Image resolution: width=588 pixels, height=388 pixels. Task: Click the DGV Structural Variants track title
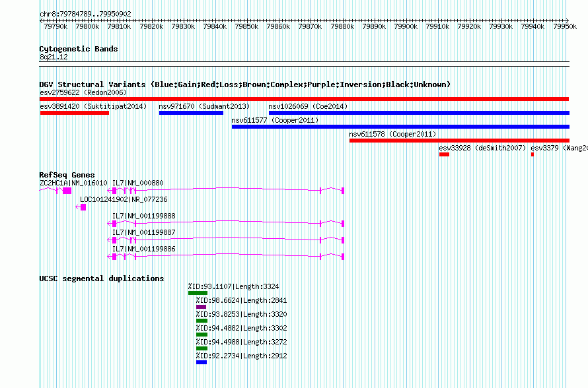tap(245, 84)
